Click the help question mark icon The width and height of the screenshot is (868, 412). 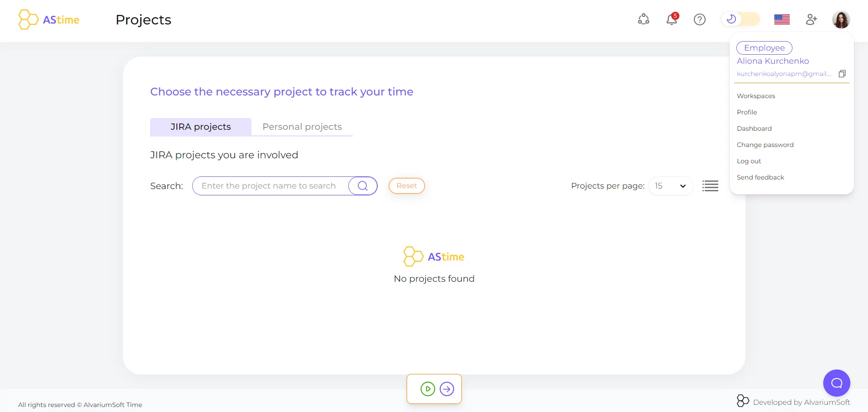(x=700, y=19)
